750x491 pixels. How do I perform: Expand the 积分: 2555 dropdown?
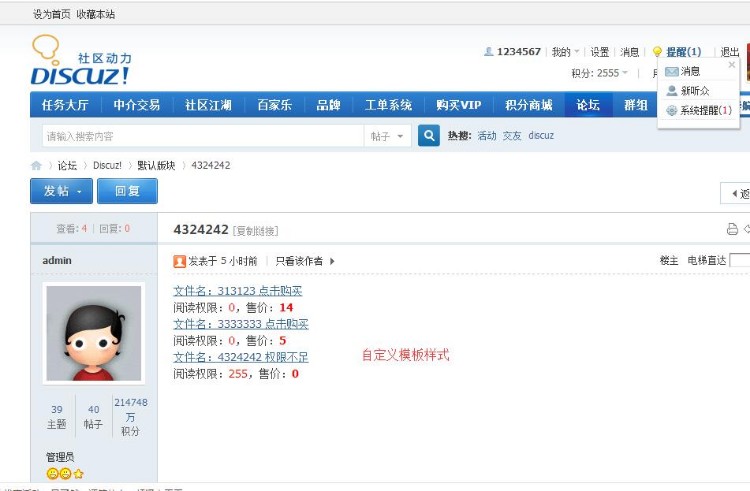tap(599, 73)
